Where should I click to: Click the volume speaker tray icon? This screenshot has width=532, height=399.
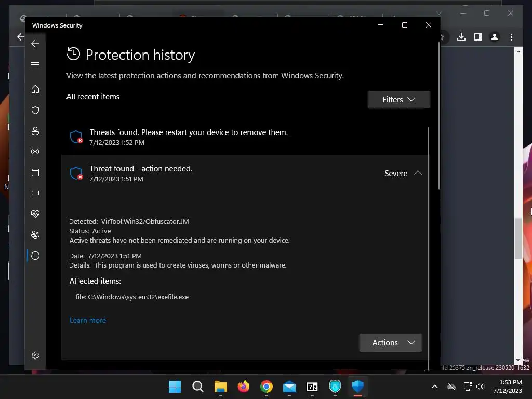pos(480,387)
